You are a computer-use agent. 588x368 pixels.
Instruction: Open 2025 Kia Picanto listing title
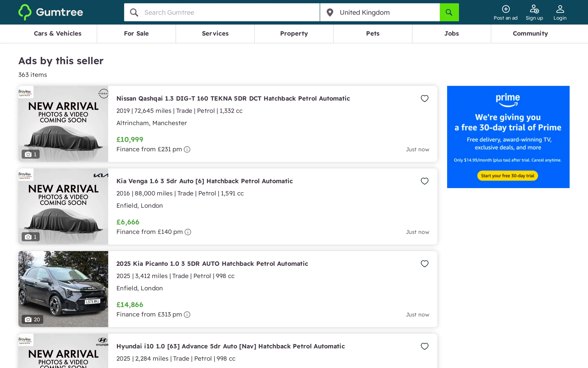[212, 264]
